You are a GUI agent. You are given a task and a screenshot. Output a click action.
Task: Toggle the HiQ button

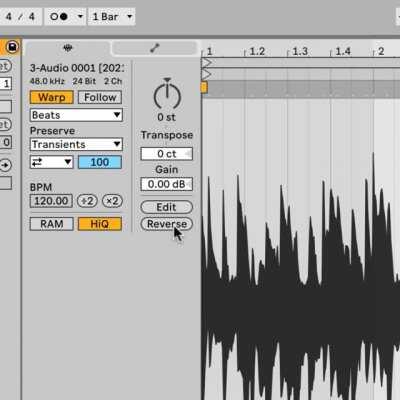click(100, 224)
